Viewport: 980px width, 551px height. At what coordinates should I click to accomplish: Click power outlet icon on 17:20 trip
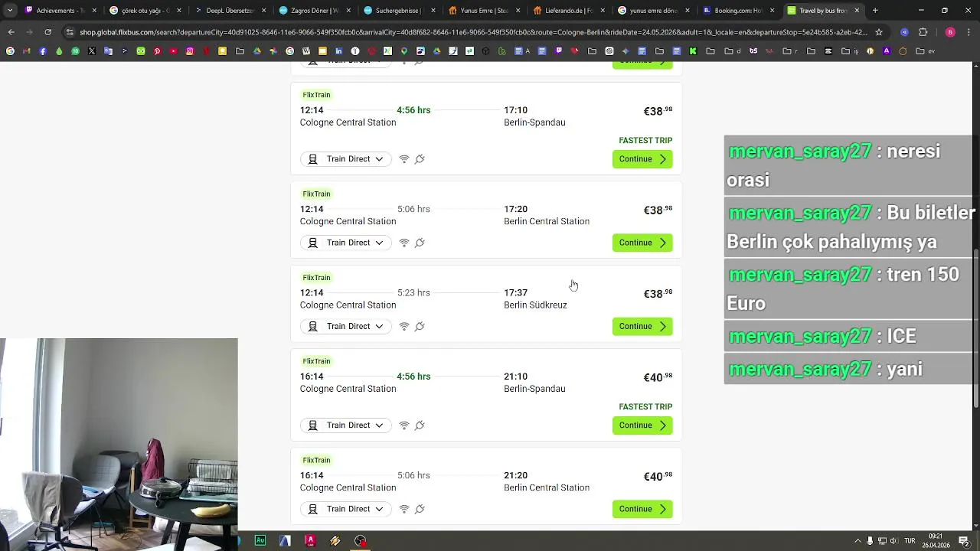420,243
